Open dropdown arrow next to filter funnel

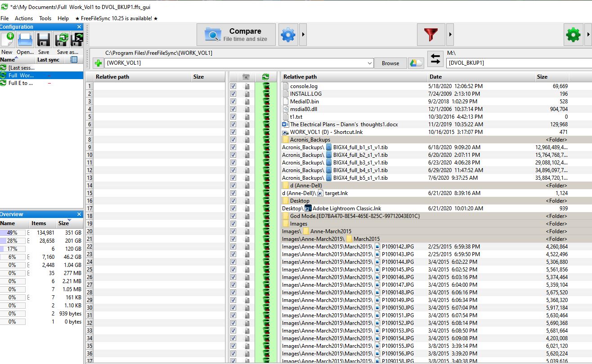450,35
